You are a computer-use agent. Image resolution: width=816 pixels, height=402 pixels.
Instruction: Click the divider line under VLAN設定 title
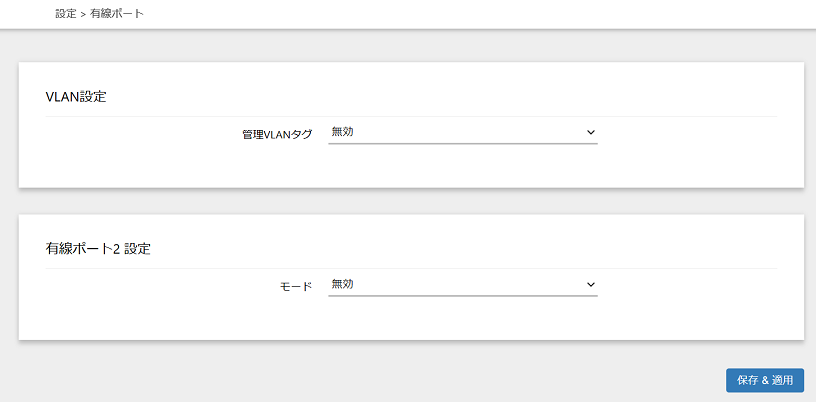(410, 116)
